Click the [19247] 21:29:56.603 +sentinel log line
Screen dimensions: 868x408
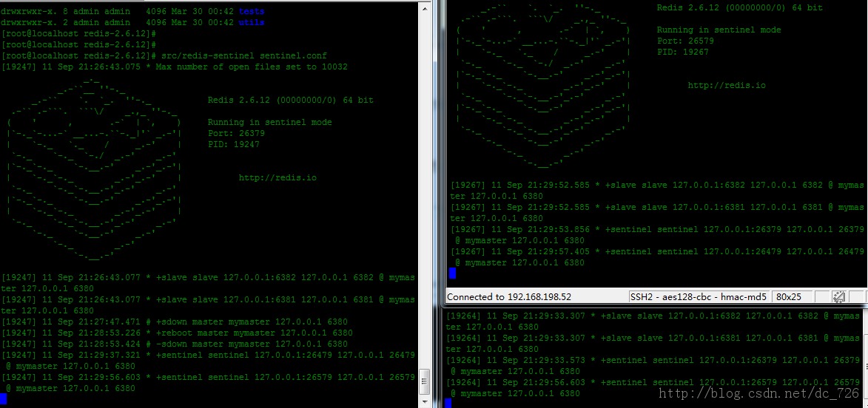tap(208, 383)
